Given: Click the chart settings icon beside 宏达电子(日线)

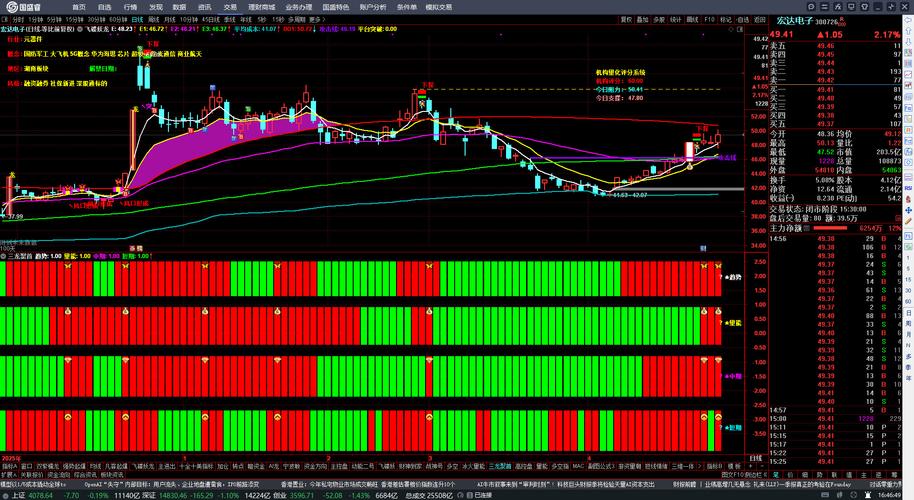Looking at the screenshot, I should point(80,29).
